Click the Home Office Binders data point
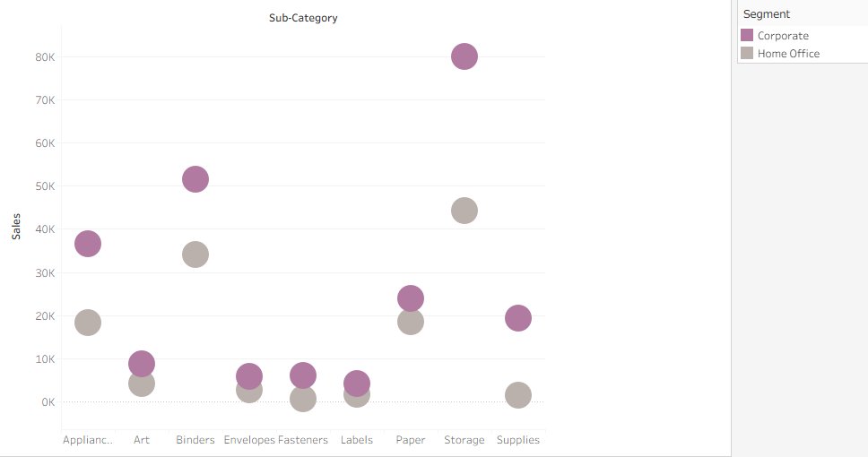The width and height of the screenshot is (868, 457). click(x=195, y=254)
